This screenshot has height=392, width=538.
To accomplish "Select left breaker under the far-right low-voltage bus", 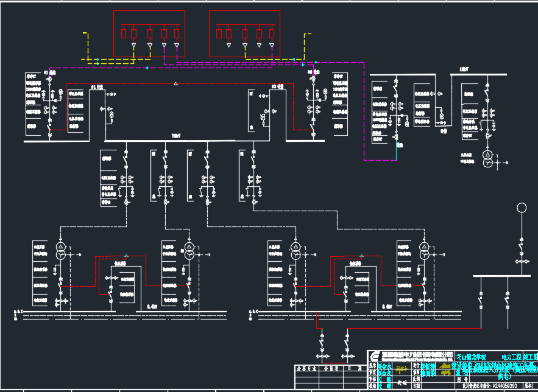I will pos(481,301).
